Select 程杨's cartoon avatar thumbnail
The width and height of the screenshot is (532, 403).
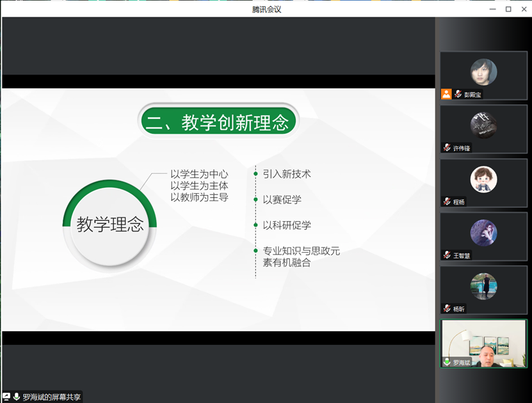(x=483, y=179)
